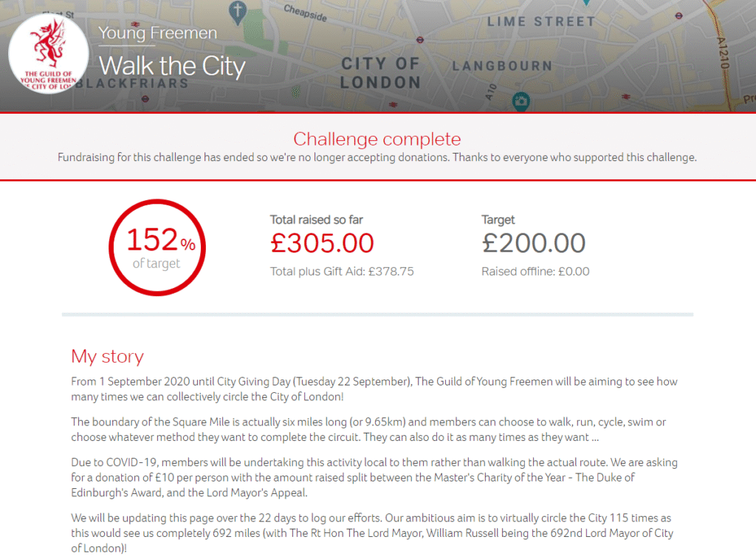This screenshot has height=559, width=756.
Task: Select the Challenge complete heading
Action: pyautogui.click(x=377, y=139)
